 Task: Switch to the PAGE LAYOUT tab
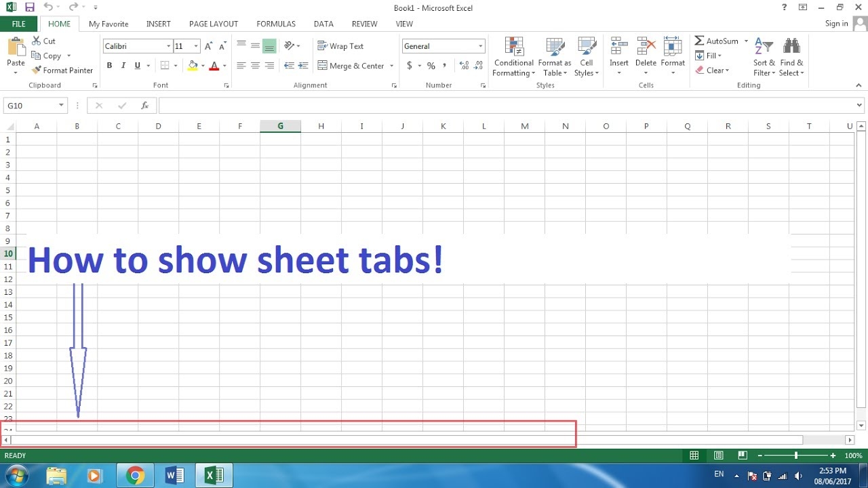tap(213, 24)
